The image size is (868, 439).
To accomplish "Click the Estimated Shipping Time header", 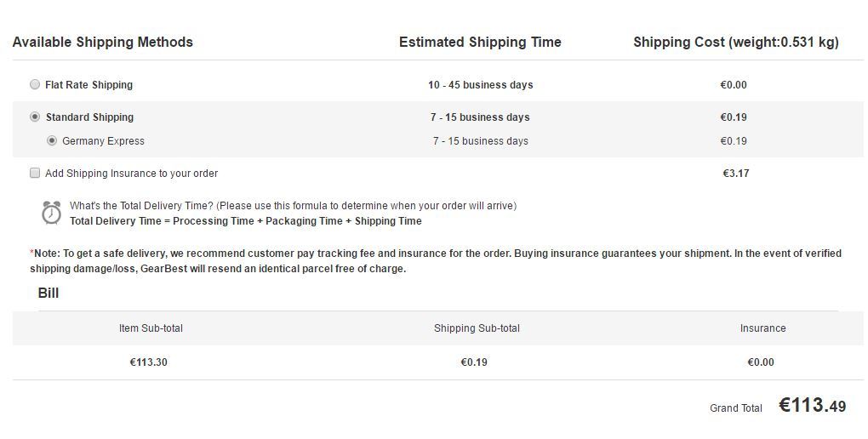I will (x=480, y=42).
